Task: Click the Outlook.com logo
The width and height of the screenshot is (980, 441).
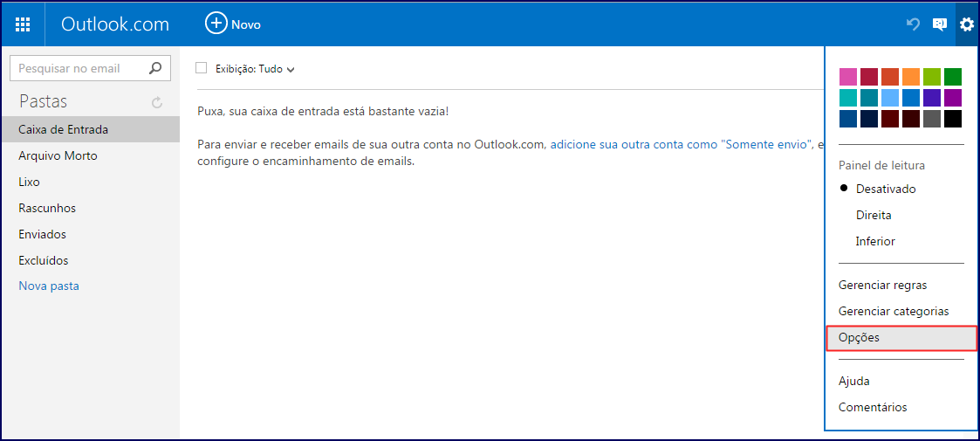Action: click(115, 24)
